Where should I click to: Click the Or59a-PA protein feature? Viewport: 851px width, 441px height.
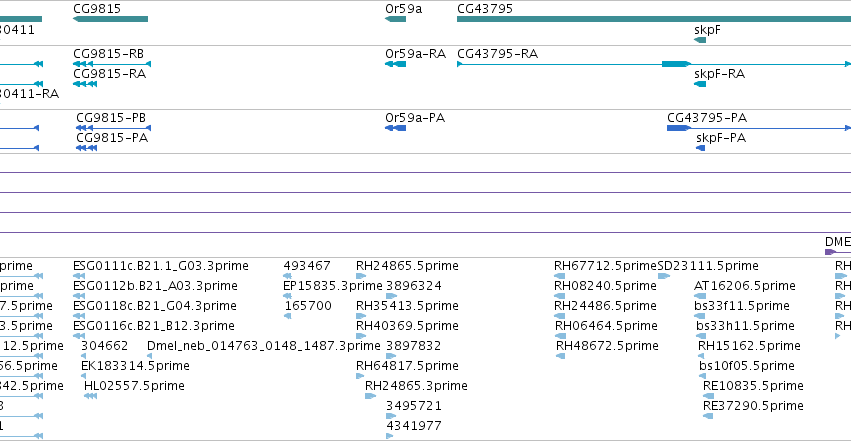[x=396, y=128]
